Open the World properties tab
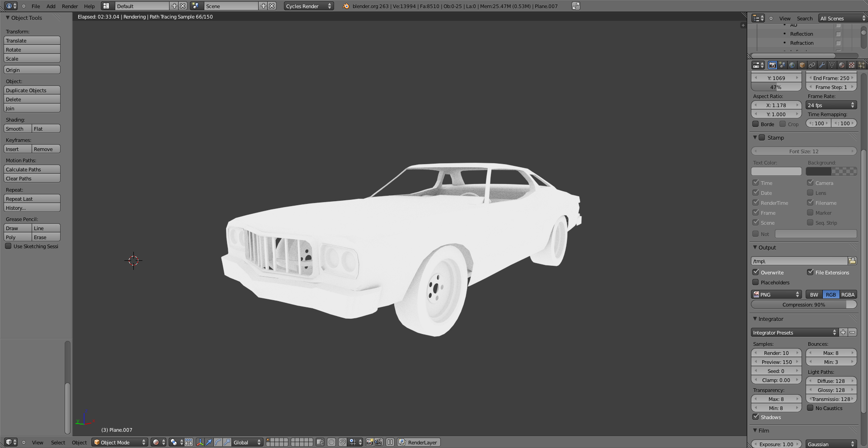The height and width of the screenshot is (448, 868). [792, 65]
